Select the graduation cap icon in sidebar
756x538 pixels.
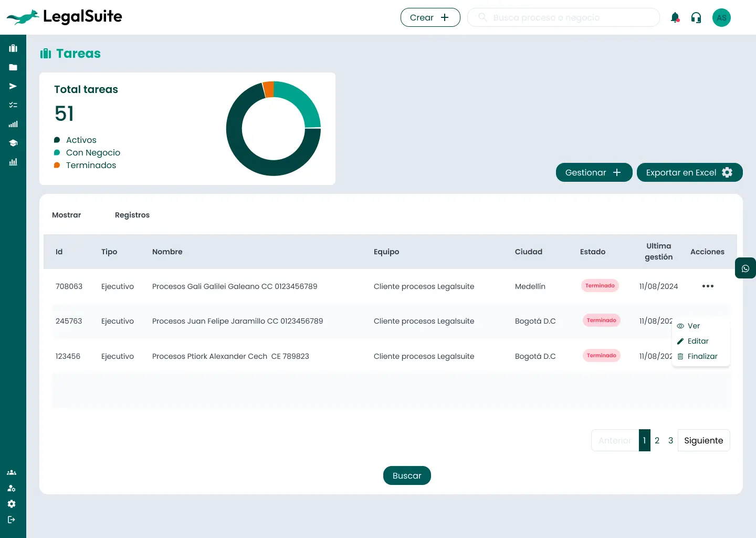13,143
